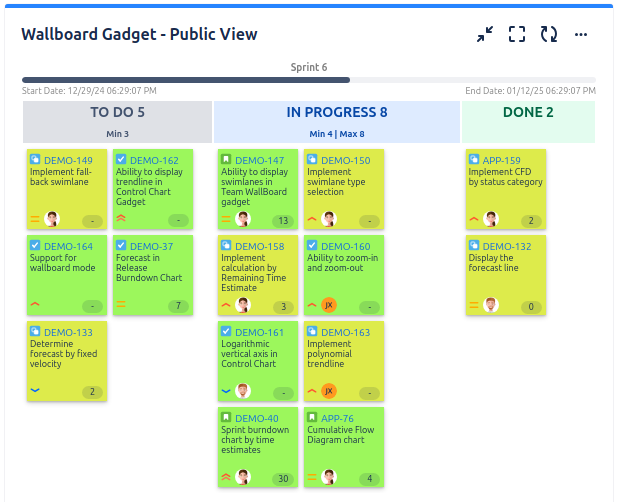Open the three-dots more options menu
The width and height of the screenshot is (620, 502).
(580, 35)
